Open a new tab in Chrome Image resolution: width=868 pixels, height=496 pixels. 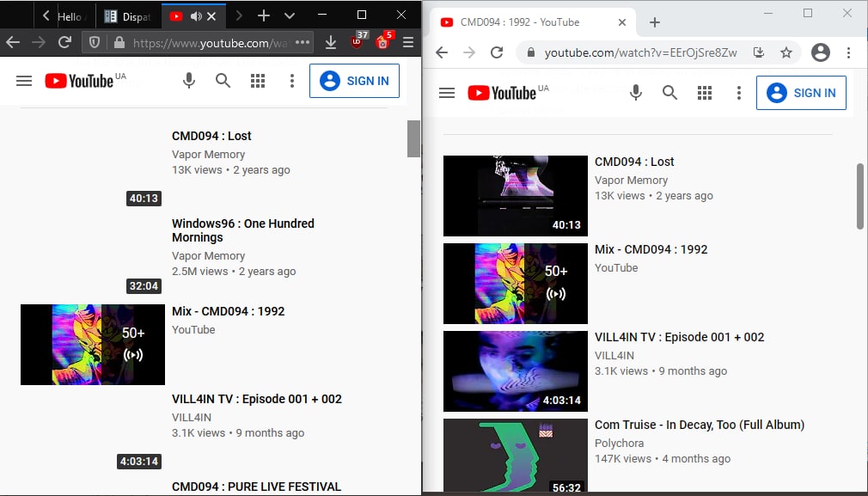pyautogui.click(x=655, y=22)
